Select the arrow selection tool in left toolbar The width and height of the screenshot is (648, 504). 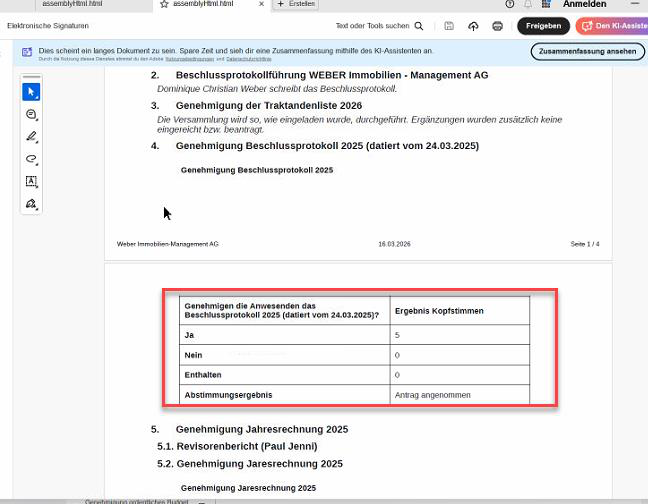coord(31,92)
